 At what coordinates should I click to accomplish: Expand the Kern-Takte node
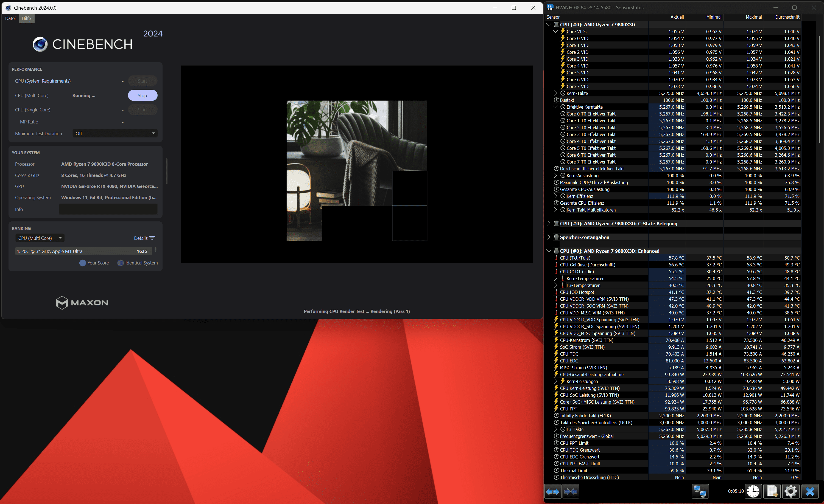point(555,93)
